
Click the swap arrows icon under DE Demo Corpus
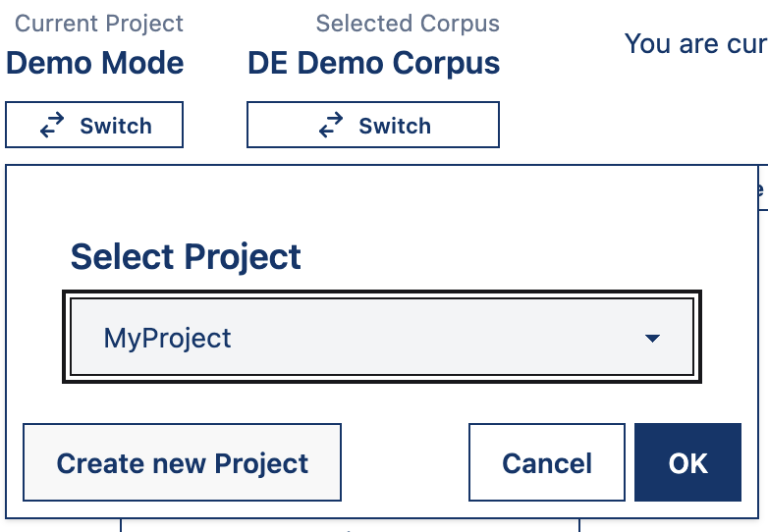point(332,126)
